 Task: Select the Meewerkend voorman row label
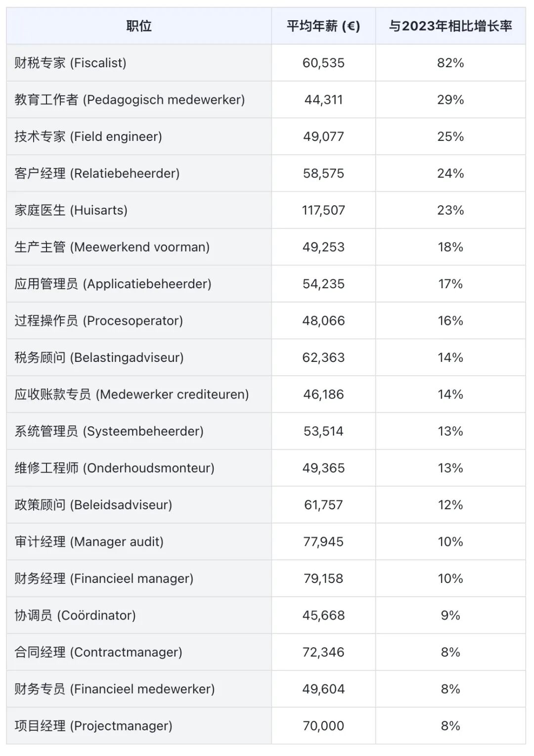112,247
